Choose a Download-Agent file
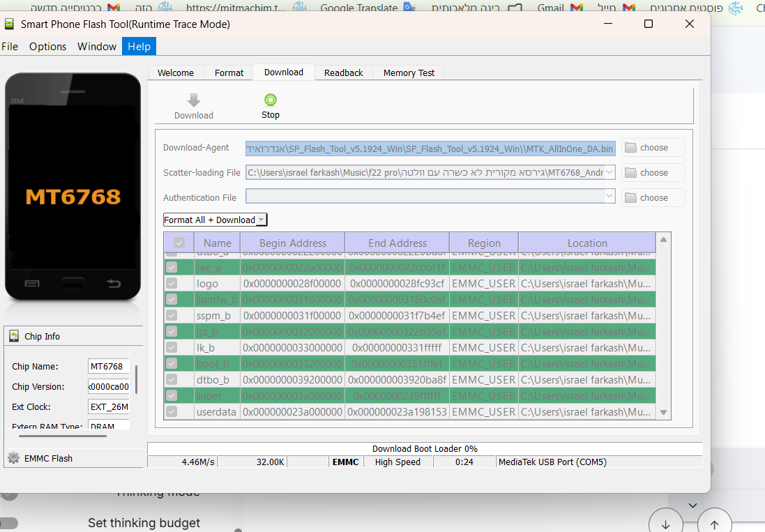The image size is (765, 532). coord(653,148)
